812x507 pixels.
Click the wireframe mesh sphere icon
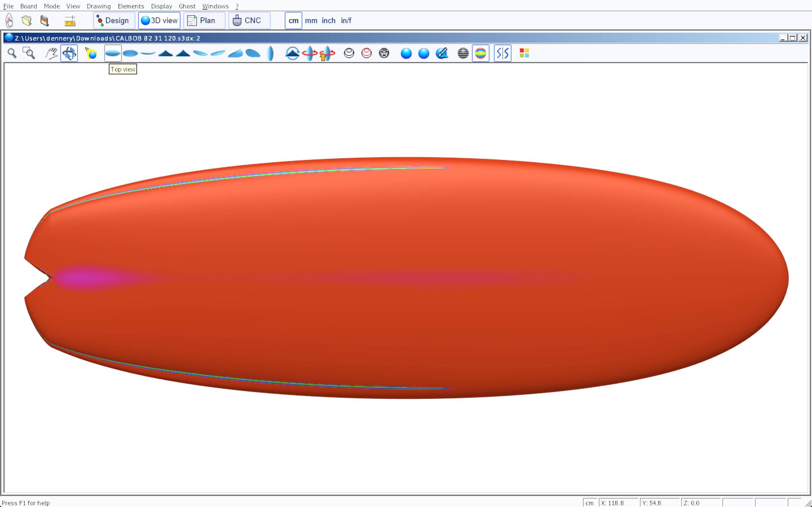(384, 53)
